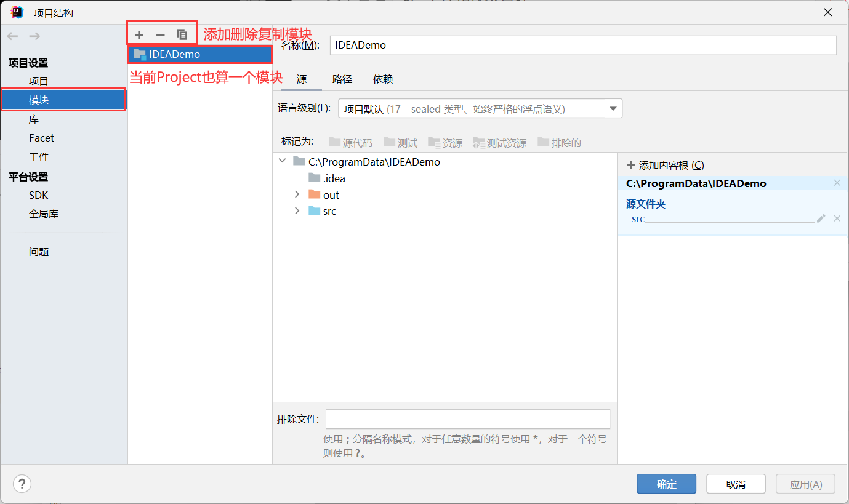Click the IntelliJ IDEA logo in title bar
Screen dimensions: 849x504
(x=17, y=12)
